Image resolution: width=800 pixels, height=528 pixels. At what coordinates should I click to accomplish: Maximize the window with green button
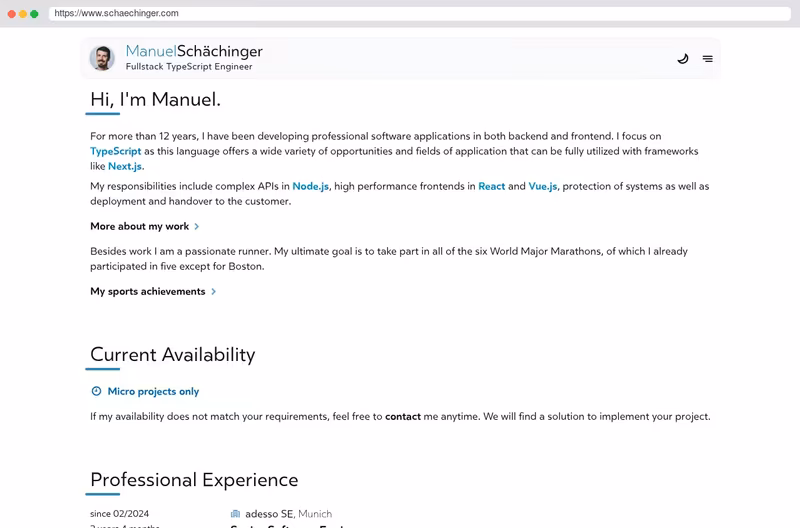[x=34, y=14]
